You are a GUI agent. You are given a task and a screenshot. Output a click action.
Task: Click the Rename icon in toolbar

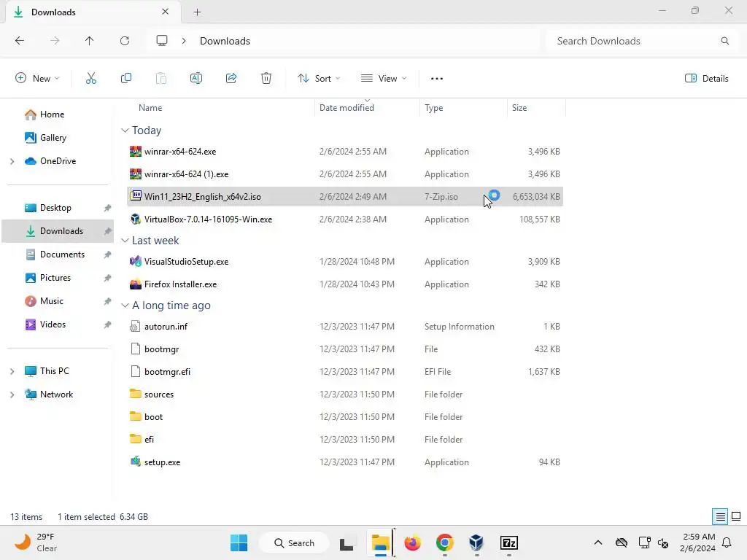tap(196, 79)
